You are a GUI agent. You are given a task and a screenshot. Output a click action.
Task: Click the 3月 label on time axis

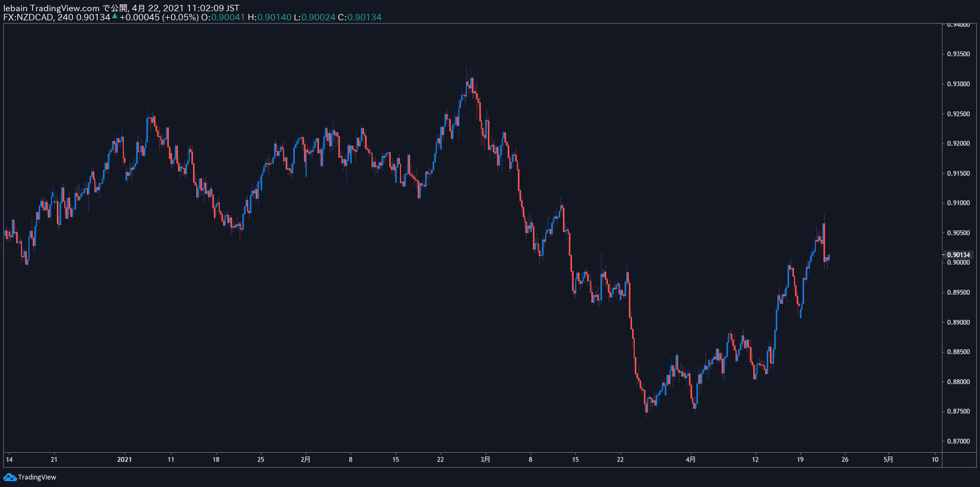coord(485,459)
